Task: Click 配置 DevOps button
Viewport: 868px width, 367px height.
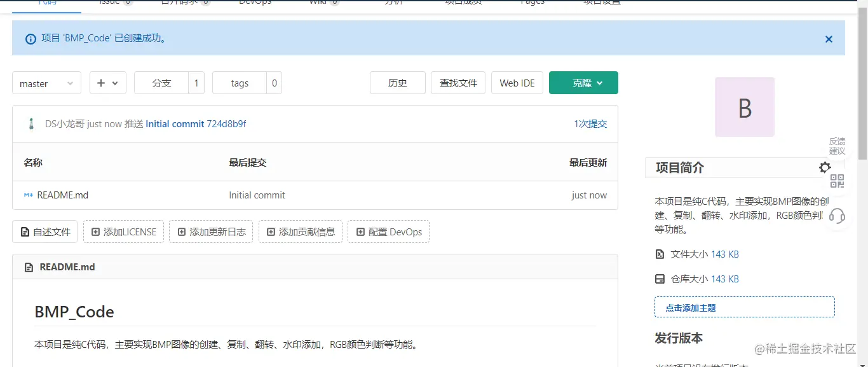Action: (389, 232)
